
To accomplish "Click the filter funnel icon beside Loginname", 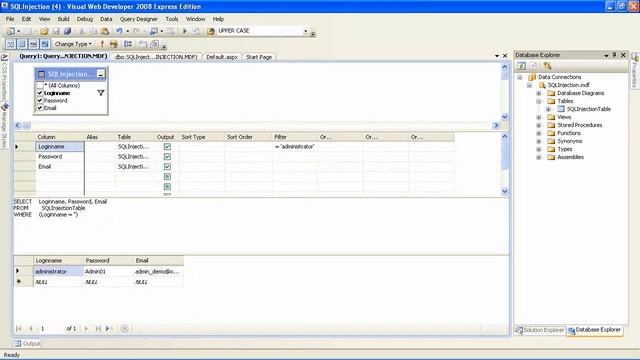I will pyautogui.click(x=101, y=93).
